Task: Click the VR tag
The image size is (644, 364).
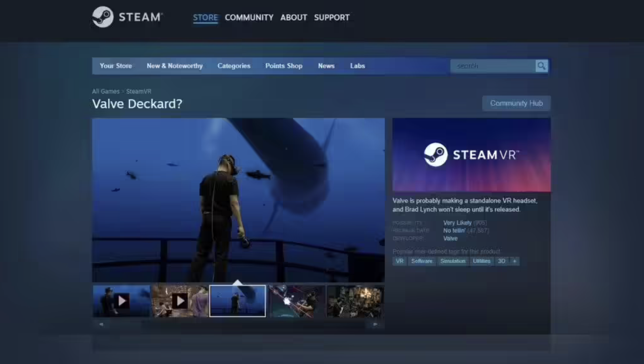Action: (400, 261)
